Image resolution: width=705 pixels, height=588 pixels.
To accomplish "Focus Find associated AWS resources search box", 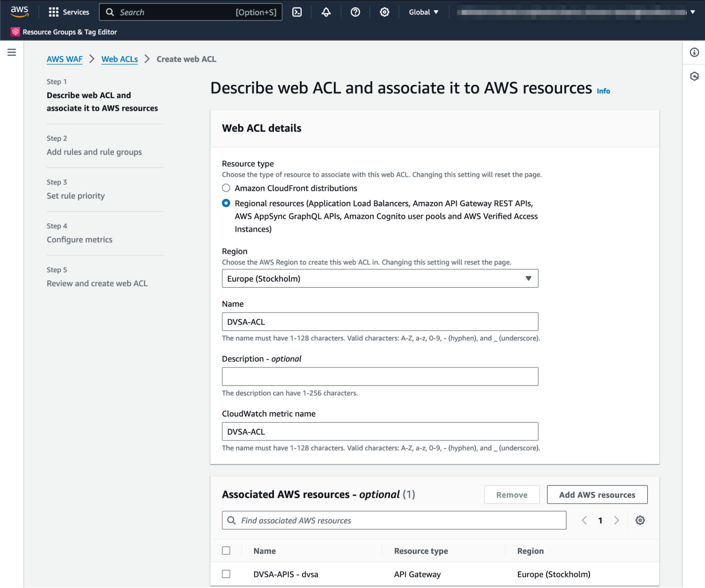I will tap(394, 520).
